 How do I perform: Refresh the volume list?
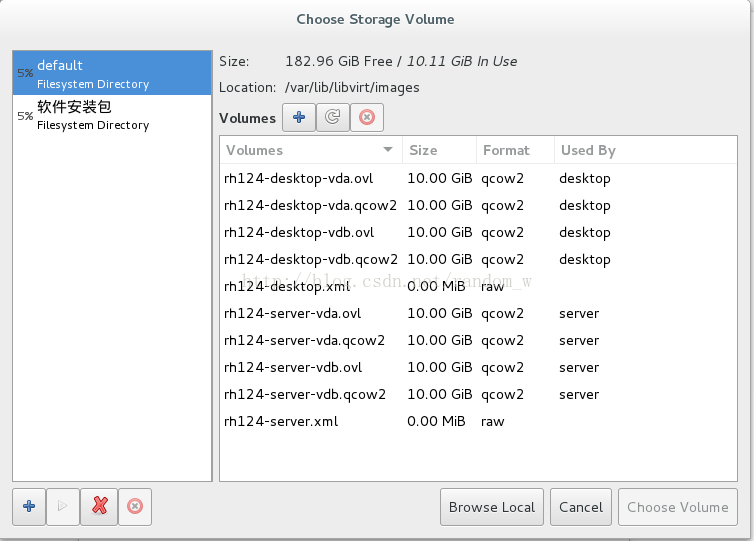(333, 117)
